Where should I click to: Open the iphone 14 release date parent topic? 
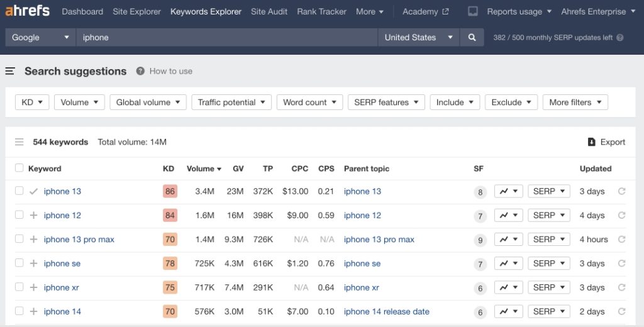(x=386, y=312)
